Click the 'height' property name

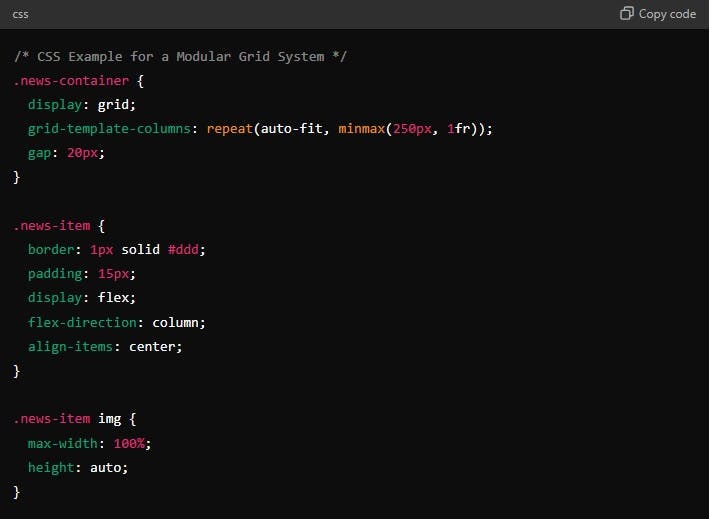(51, 467)
